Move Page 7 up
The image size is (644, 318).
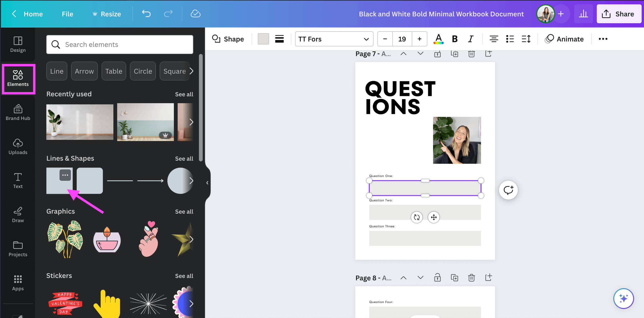click(403, 54)
